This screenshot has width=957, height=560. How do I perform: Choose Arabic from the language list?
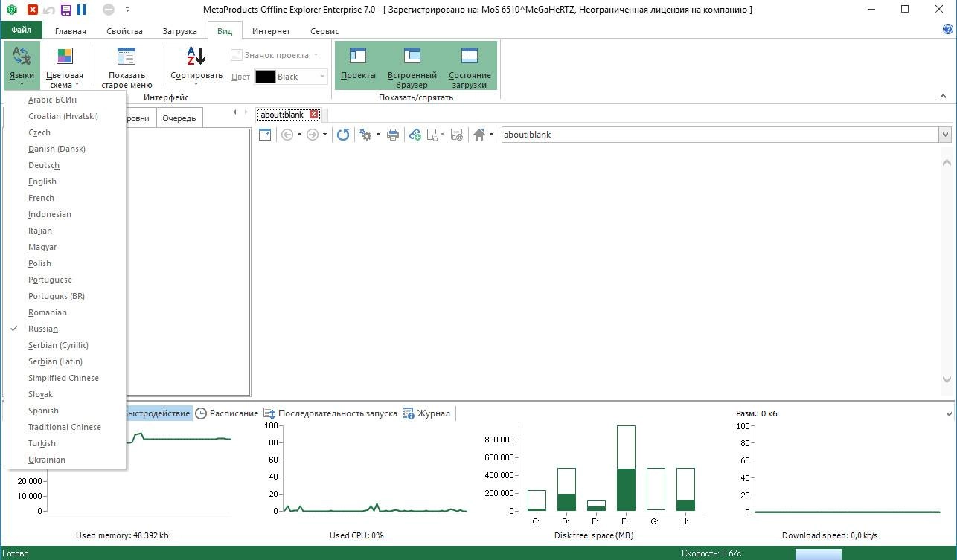(x=65, y=100)
